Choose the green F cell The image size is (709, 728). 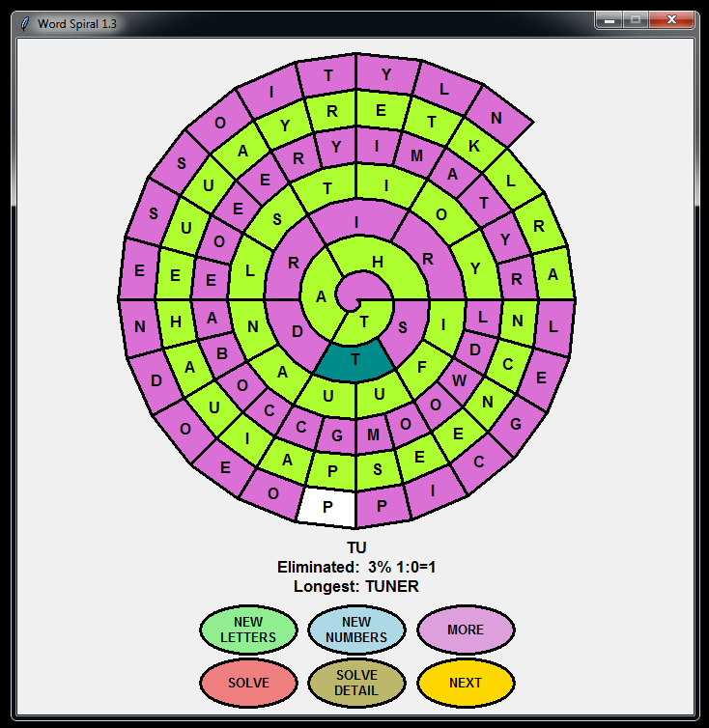[x=422, y=367]
